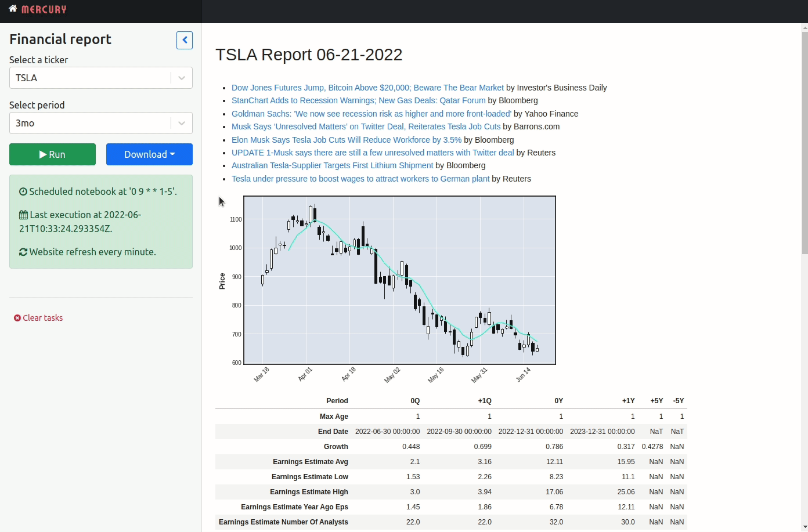The height and width of the screenshot is (532, 808).
Task: Click the 'Earnings Estimate Avg' row label
Action: (x=311, y=462)
